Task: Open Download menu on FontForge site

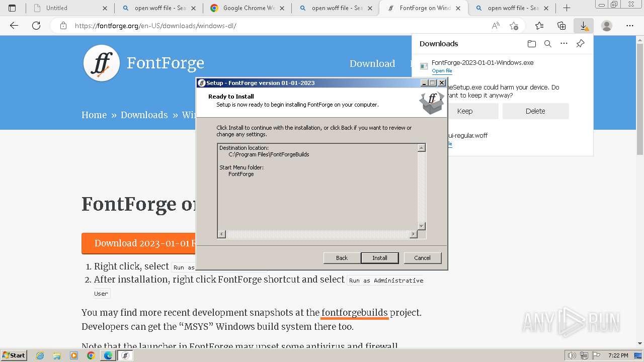Action: (372, 63)
